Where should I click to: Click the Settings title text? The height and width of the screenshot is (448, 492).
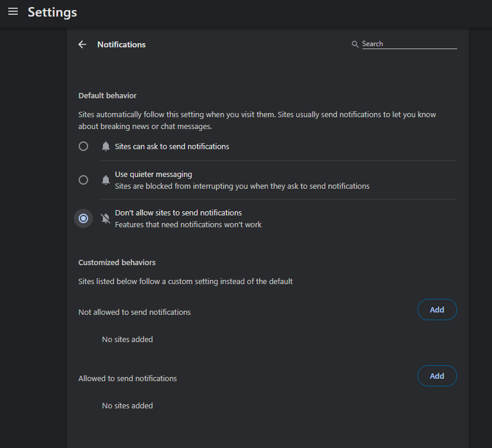[53, 12]
